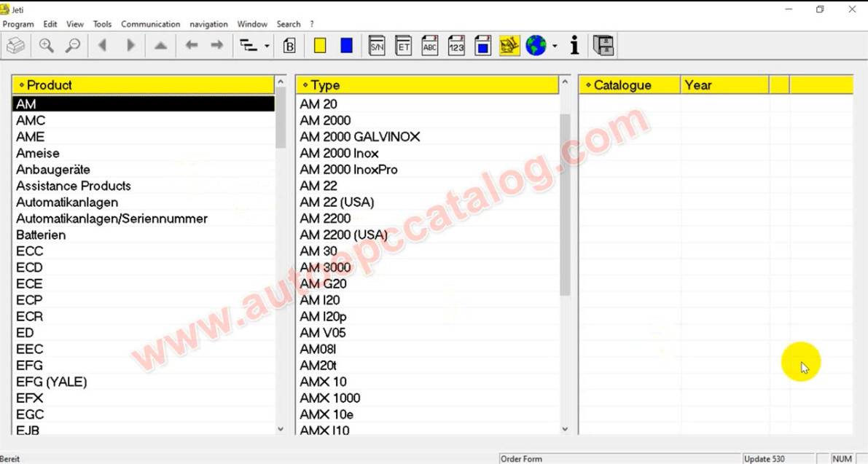This screenshot has width=868, height=464.
Task: Click the yellow page toolbar icon
Action: (x=320, y=45)
